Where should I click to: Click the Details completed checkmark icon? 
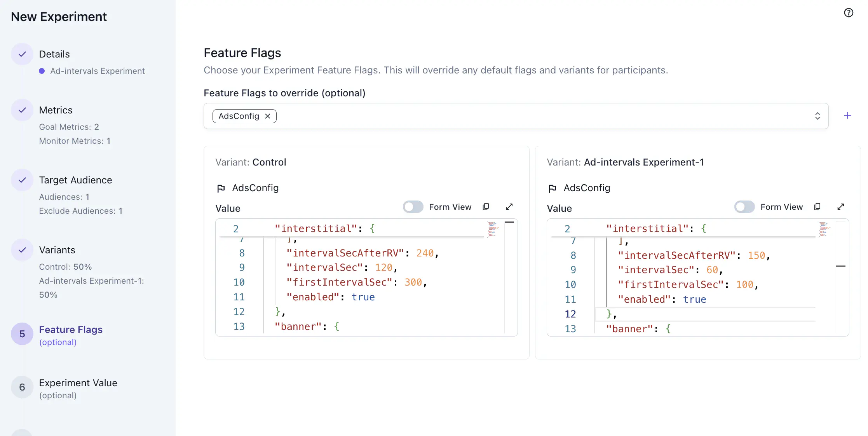22,54
